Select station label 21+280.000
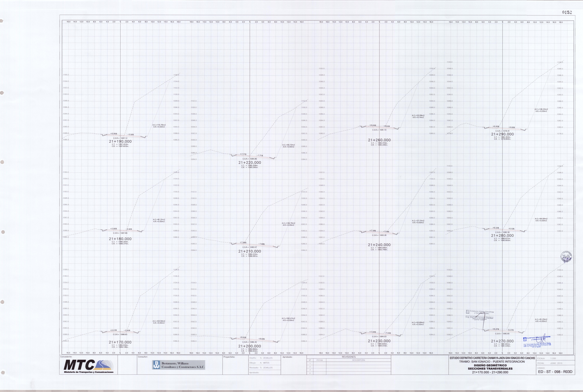Image resolution: width=583 pixels, height=392 pixels. coord(503,235)
